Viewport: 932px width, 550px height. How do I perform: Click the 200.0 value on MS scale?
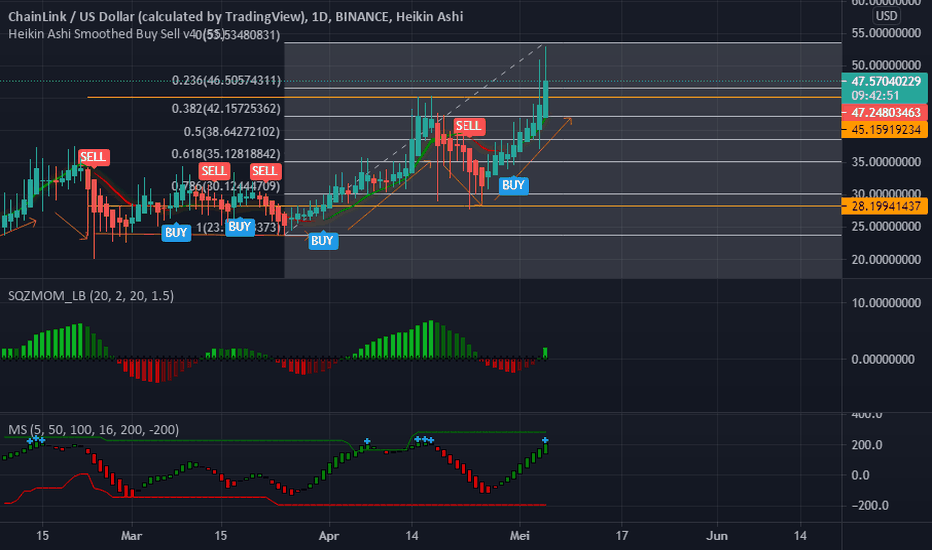coord(867,445)
